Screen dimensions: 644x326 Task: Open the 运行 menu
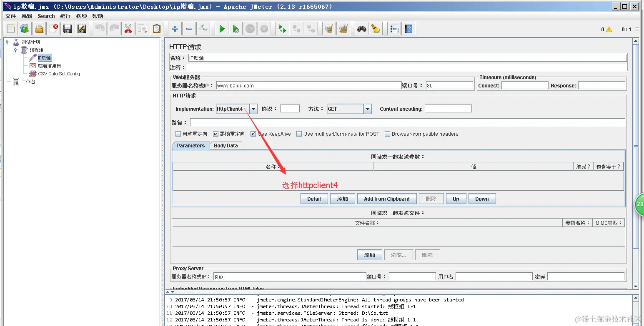tap(65, 16)
